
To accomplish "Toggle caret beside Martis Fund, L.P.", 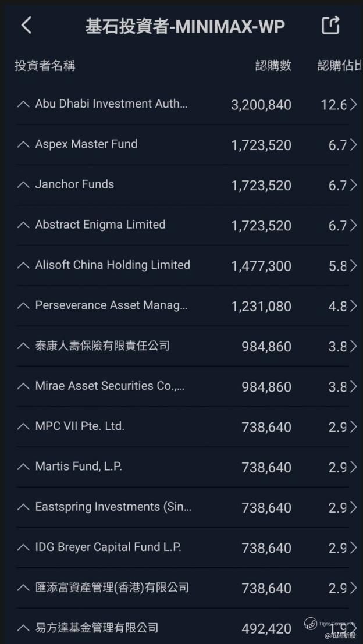I will (x=23, y=467).
